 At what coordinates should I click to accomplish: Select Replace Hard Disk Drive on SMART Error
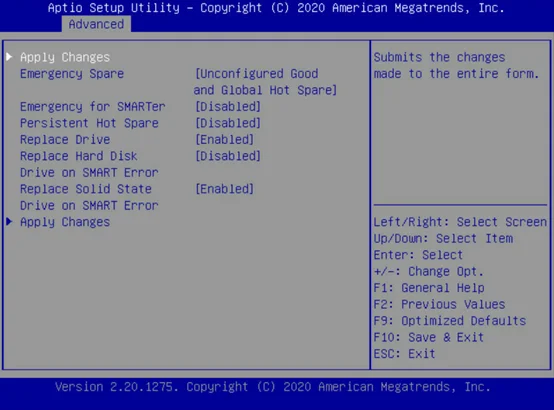coord(89,164)
